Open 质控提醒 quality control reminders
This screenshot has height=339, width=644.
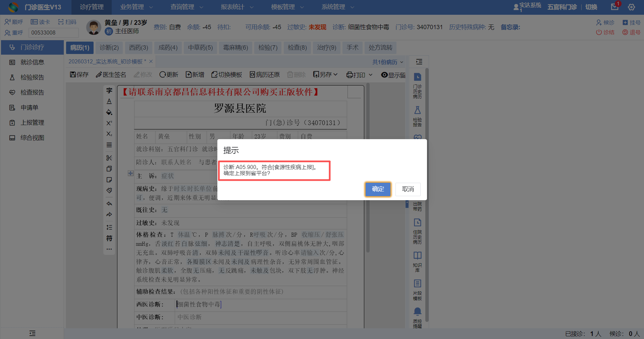click(x=418, y=318)
